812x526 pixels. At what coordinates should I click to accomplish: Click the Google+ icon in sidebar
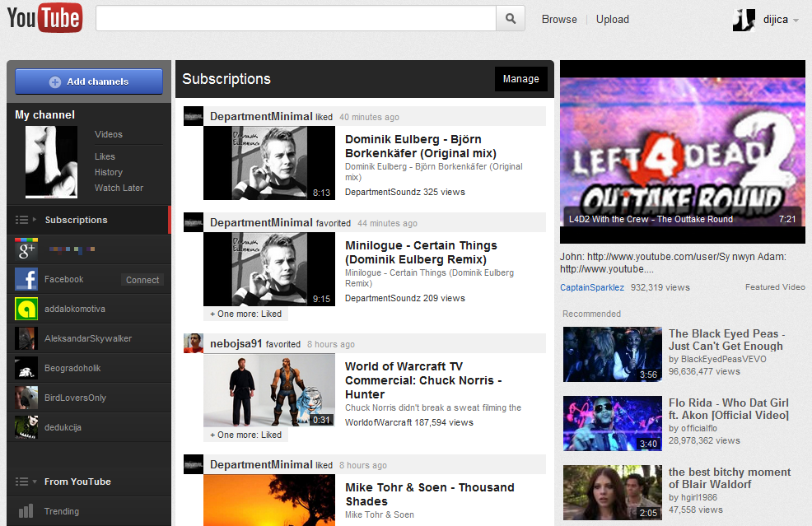pos(26,249)
